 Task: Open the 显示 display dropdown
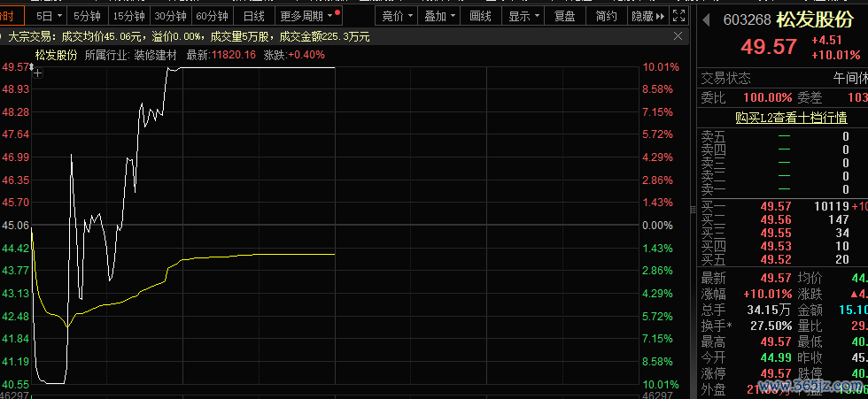523,16
